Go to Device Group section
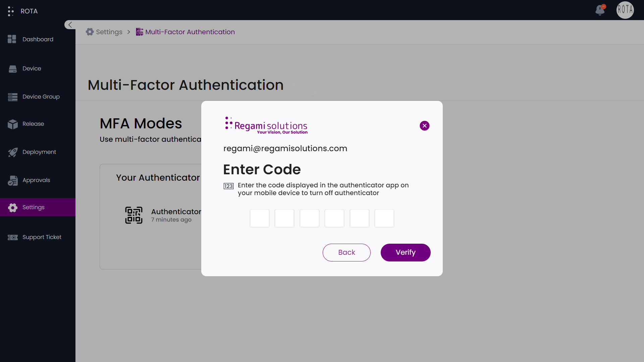 coord(41,97)
